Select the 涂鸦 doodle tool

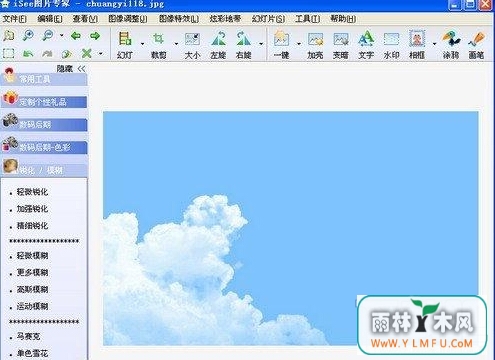(x=451, y=45)
